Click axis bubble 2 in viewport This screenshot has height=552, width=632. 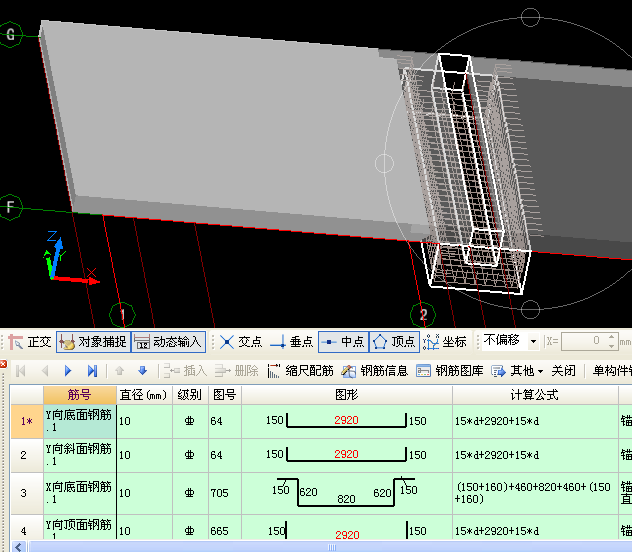tap(423, 315)
